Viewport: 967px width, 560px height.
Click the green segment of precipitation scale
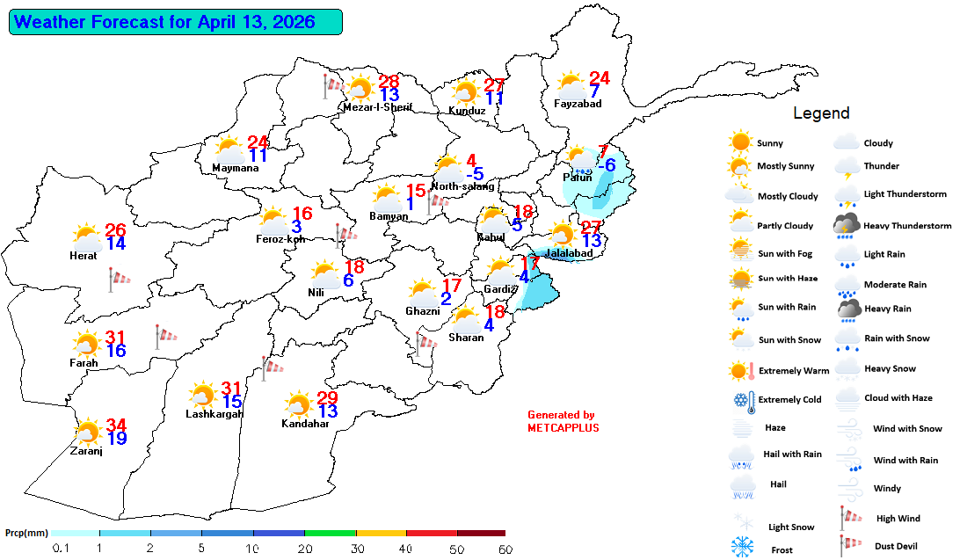pos(330,533)
